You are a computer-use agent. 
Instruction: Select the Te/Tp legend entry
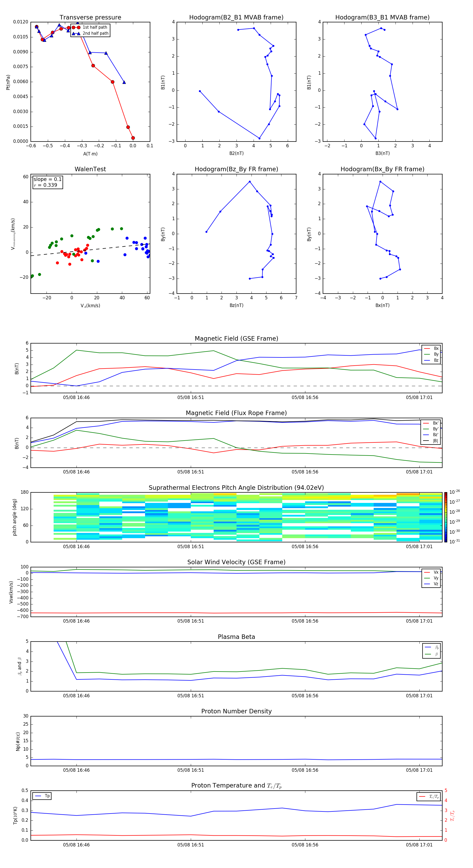click(429, 796)
